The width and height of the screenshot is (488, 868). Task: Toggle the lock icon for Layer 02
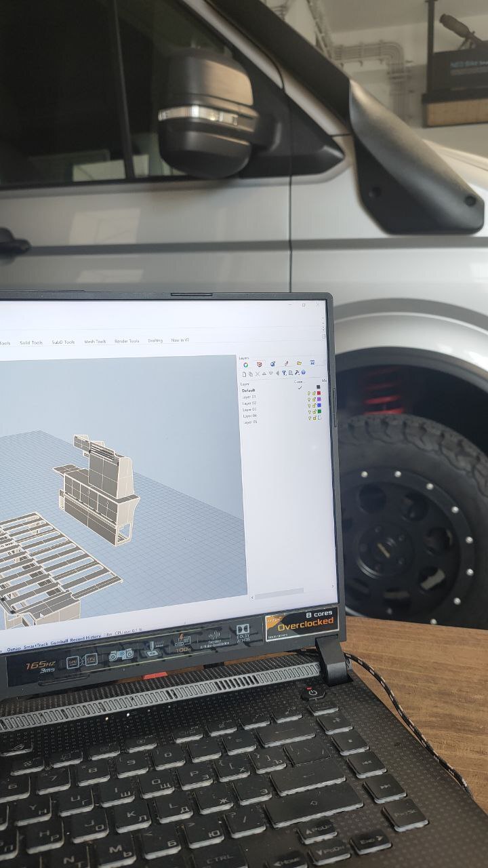tap(314, 399)
